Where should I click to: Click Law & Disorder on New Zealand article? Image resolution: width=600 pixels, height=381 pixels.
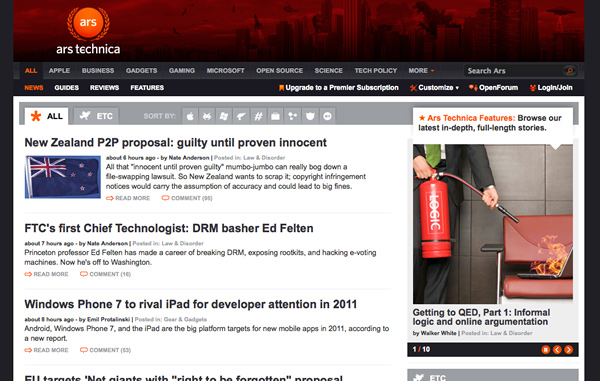point(264,158)
